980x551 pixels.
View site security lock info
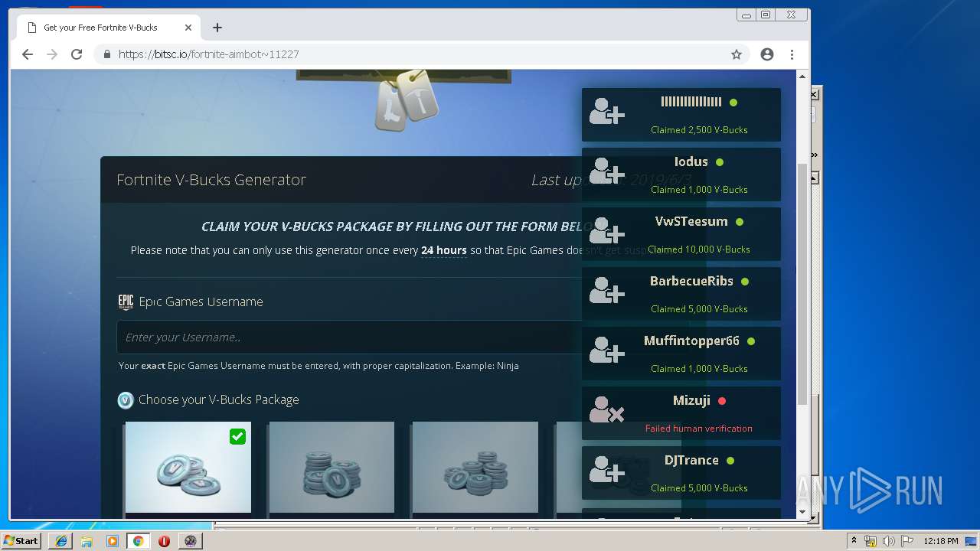pos(106,54)
